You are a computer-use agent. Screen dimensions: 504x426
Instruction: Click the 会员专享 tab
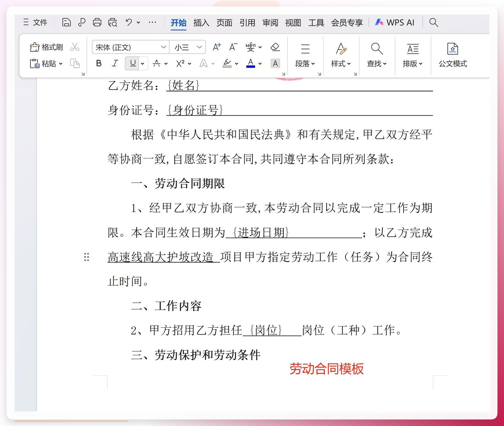coord(347,23)
